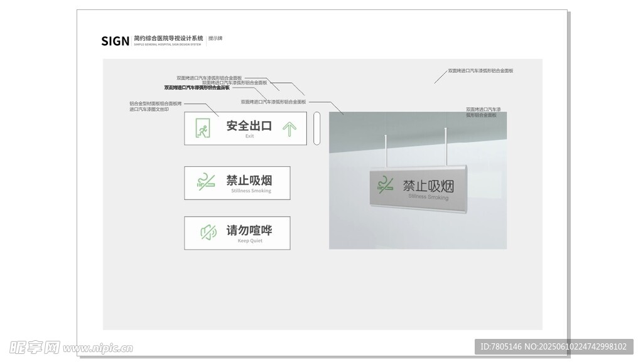Click the 简约综合医院导视设计系统 title
Viewport: 643px width, 364px height.
pos(168,38)
